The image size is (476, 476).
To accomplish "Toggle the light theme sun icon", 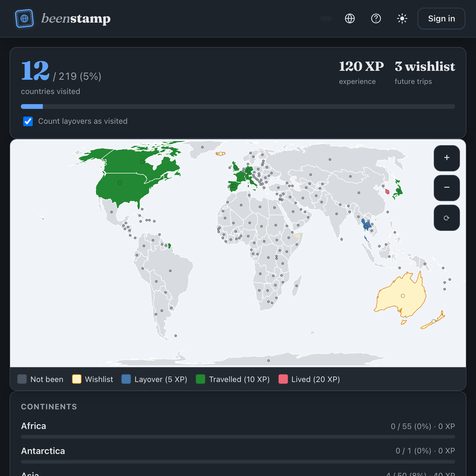I will (x=402, y=18).
